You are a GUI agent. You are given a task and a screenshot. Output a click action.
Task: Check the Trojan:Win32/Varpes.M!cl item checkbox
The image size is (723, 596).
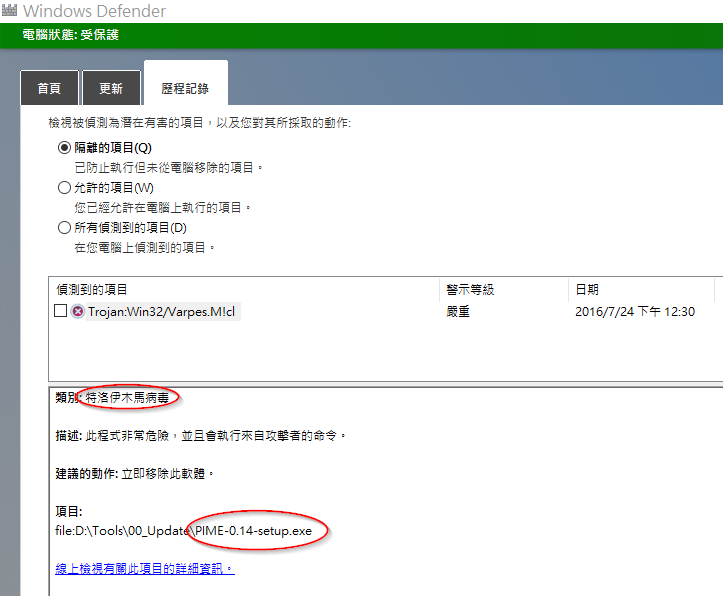[x=61, y=312]
